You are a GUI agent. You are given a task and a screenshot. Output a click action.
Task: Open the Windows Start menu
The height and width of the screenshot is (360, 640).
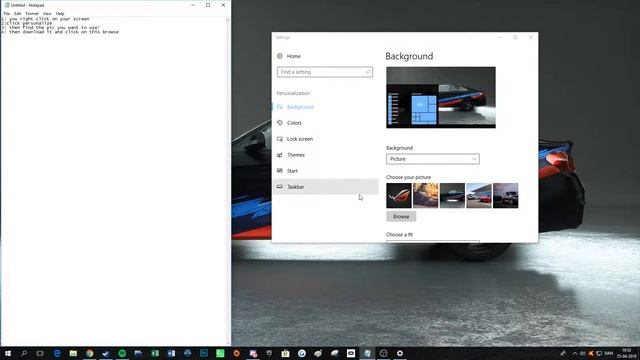tap(8, 353)
